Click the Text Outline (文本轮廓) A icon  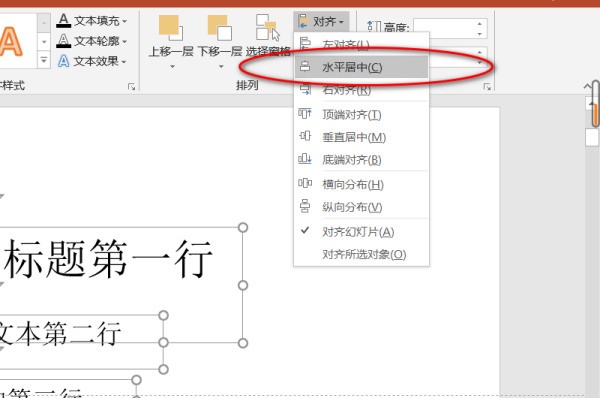64,41
